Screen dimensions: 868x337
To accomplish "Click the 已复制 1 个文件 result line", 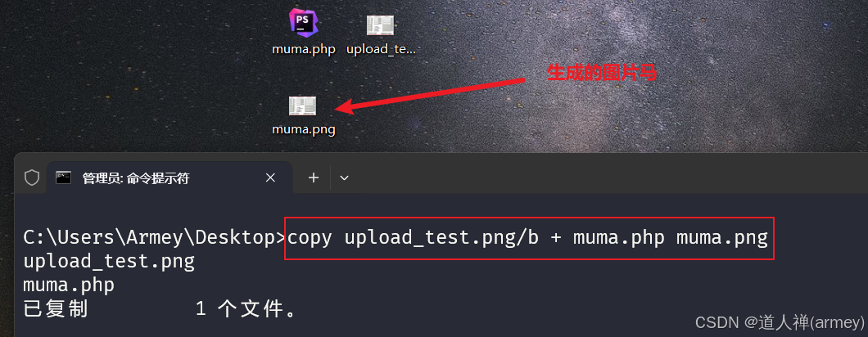I will (x=160, y=308).
